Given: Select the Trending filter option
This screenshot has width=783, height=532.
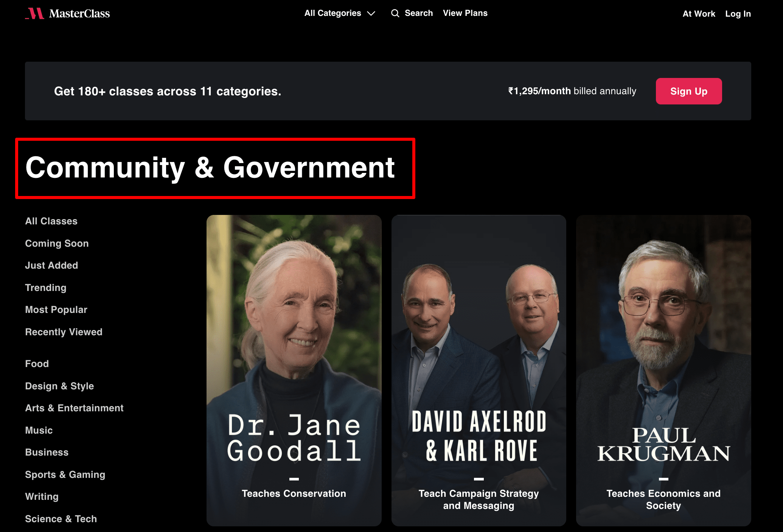Looking at the screenshot, I should pyautogui.click(x=46, y=287).
